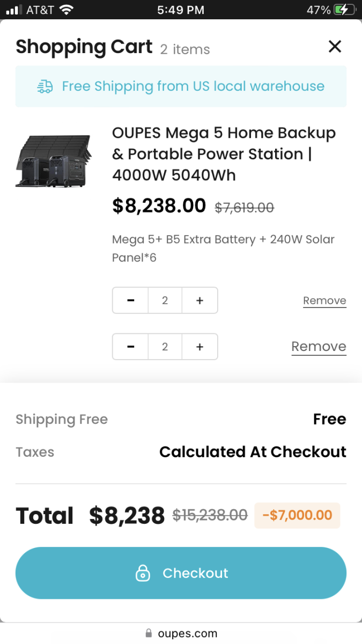Viewport: 362px width, 644px height.
Task: Tap the Wi-Fi icon in status bar
Action: pyautogui.click(x=67, y=10)
